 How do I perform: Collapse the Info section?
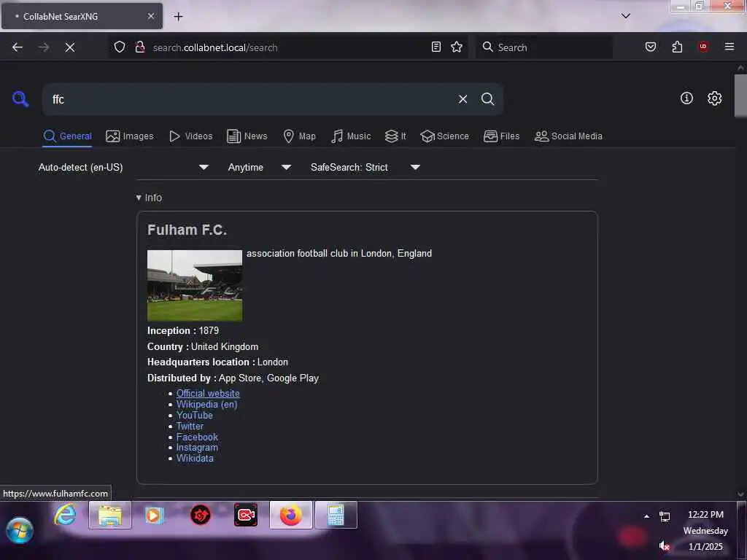tap(149, 198)
